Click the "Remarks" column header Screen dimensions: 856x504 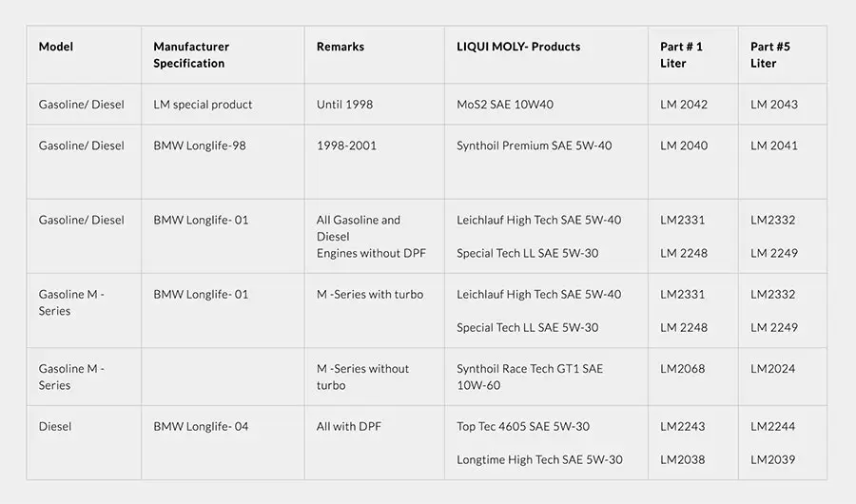(x=340, y=47)
